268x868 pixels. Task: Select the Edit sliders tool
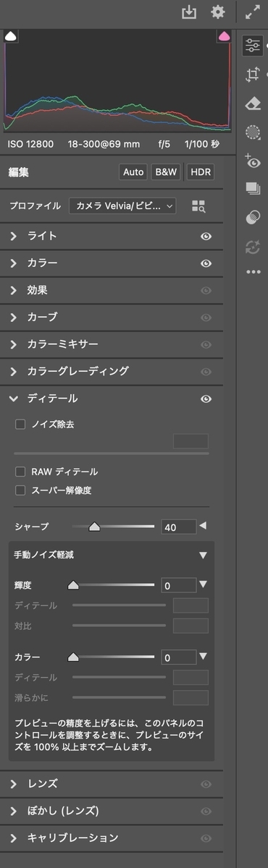[253, 46]
